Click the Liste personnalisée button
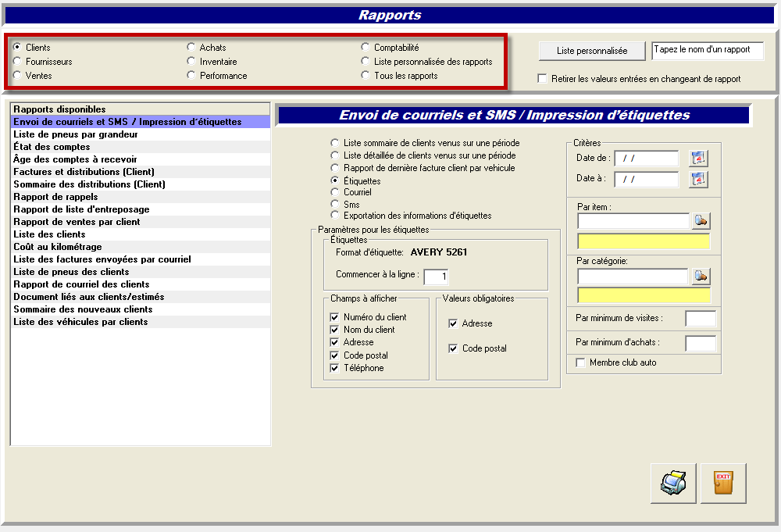 592,51
